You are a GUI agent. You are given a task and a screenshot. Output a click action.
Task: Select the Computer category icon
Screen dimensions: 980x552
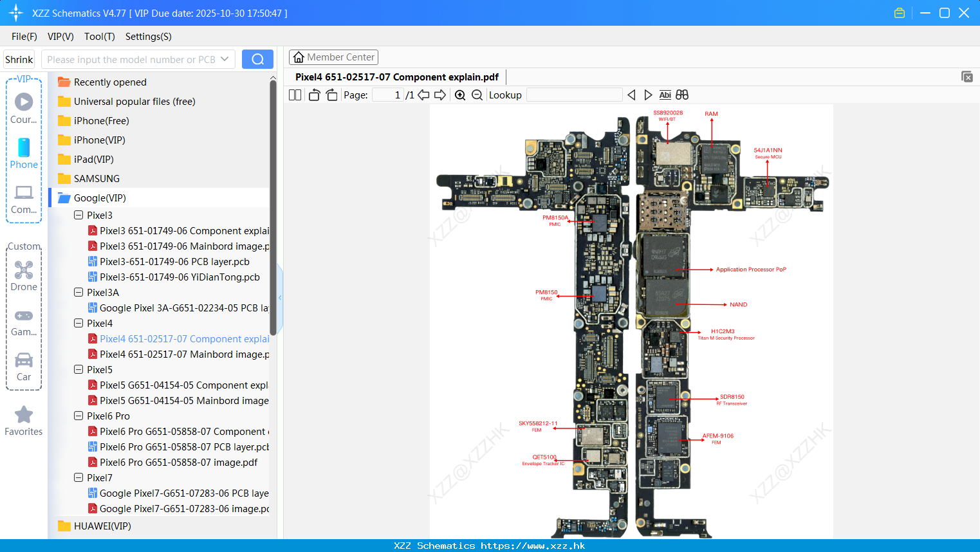(x=24, y=199)
